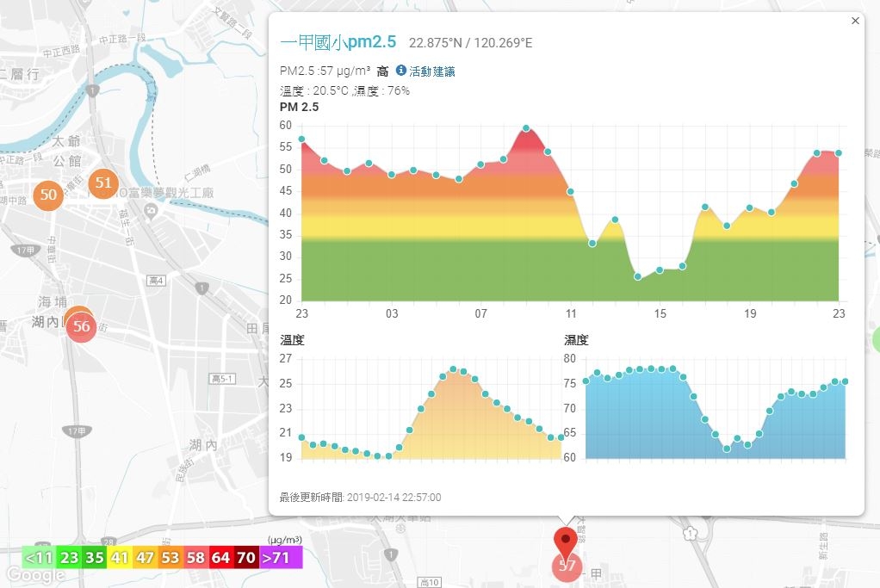
Task: Click the 高5-1 road shield on map
Action: pos(223,380)
